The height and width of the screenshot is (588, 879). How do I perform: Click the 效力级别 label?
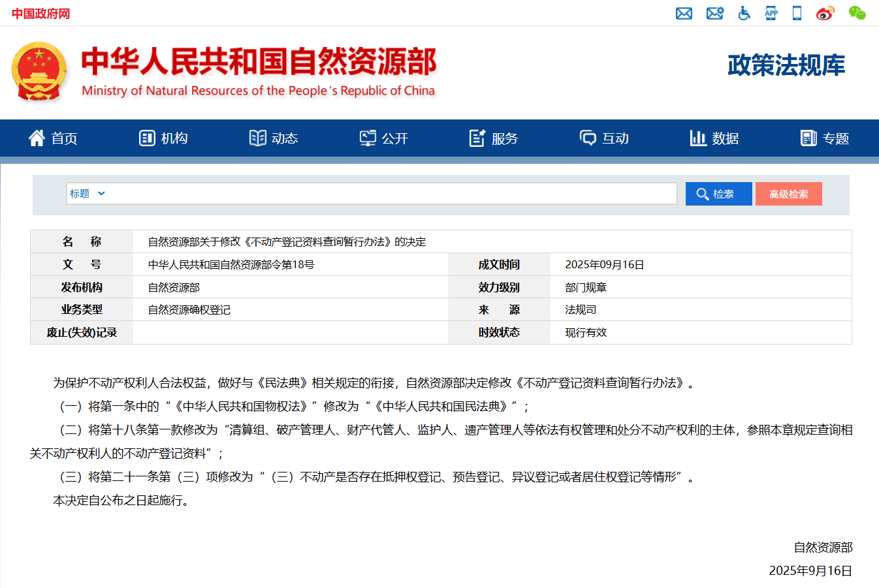[499, 288]
